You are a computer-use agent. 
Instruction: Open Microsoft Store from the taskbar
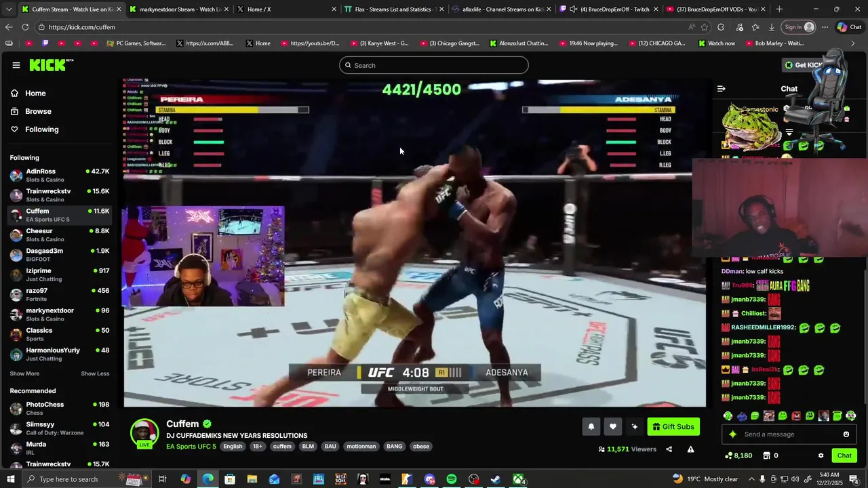pos(230,479)
